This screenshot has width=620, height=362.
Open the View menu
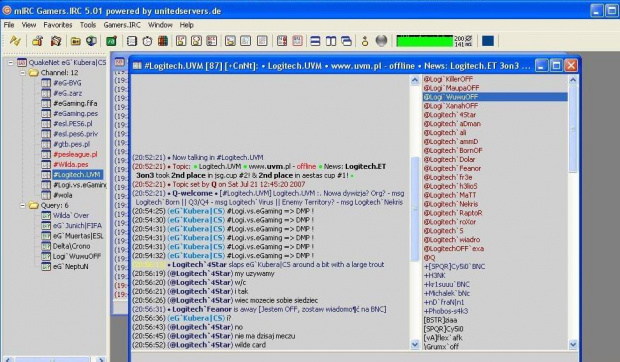[x=29, y=25]
